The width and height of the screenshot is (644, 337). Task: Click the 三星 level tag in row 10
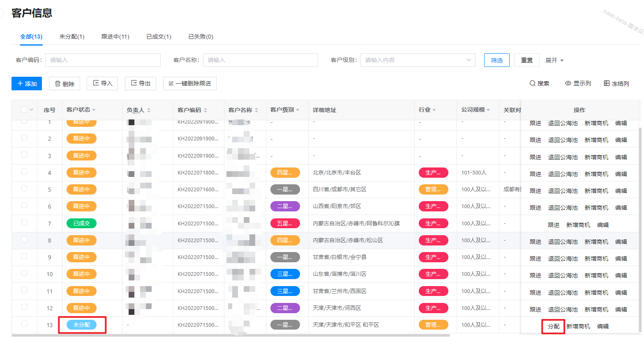[285, 274]
